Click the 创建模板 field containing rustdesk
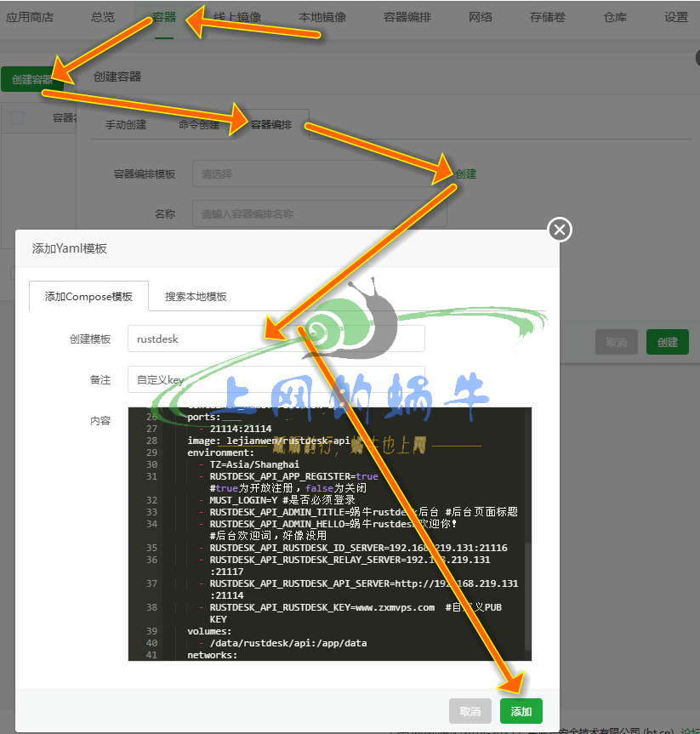 [x=276, y=339]
